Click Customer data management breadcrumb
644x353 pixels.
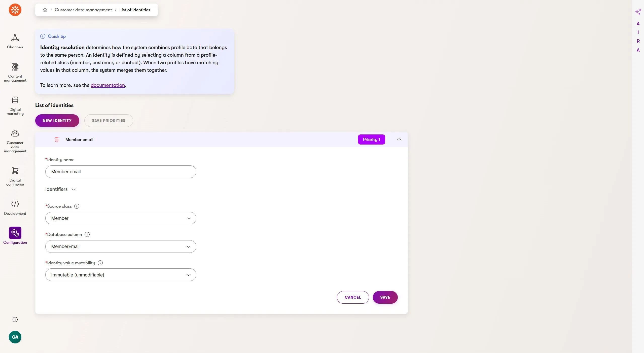[x=83, y=10]
